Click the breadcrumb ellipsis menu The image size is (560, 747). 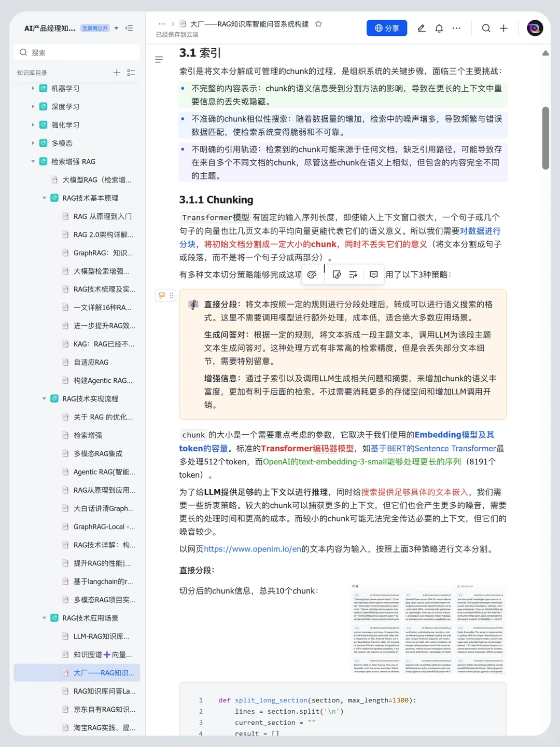coord(162,24)
